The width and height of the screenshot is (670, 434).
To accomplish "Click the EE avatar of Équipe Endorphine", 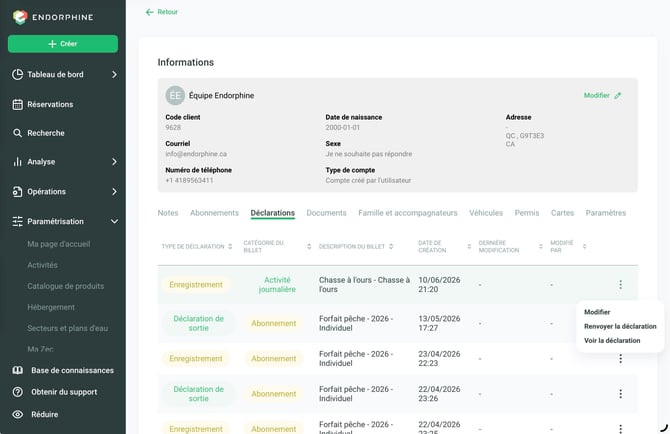I will pos(175,95).
